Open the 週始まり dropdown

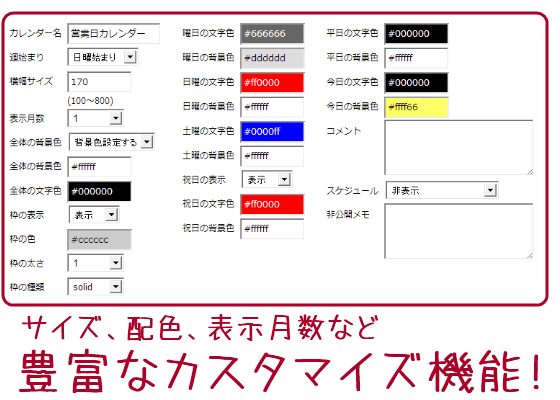[102, 57]
